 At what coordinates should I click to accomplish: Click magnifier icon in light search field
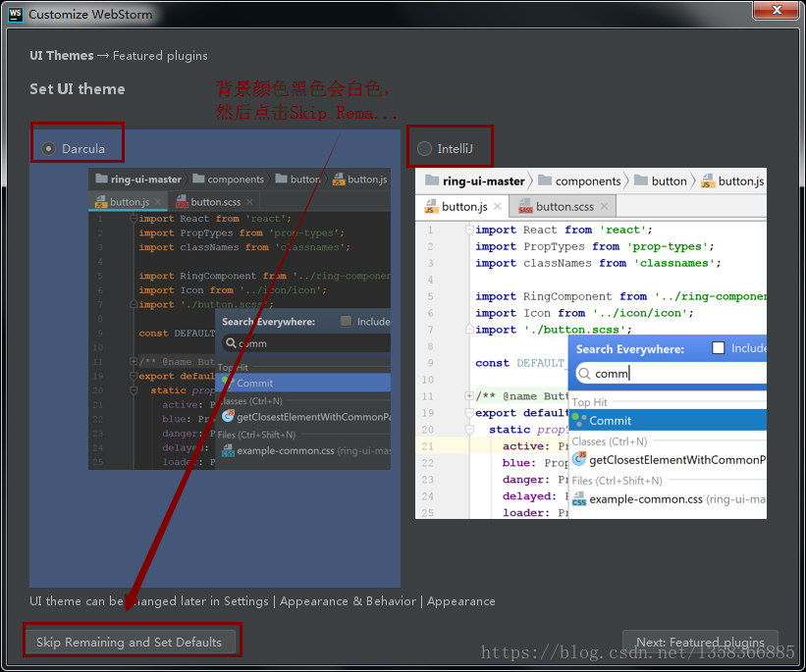coord(584,374)
